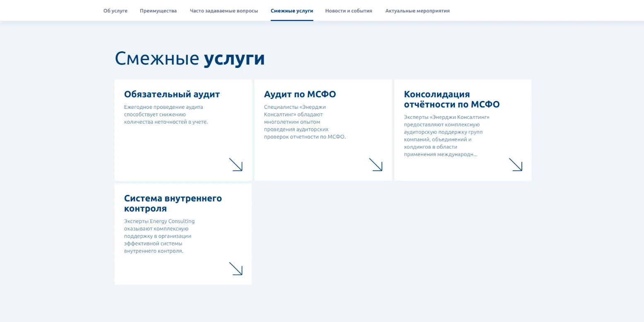Click description starting 'Эксперты Energy Consulting оказывают'

159,236
